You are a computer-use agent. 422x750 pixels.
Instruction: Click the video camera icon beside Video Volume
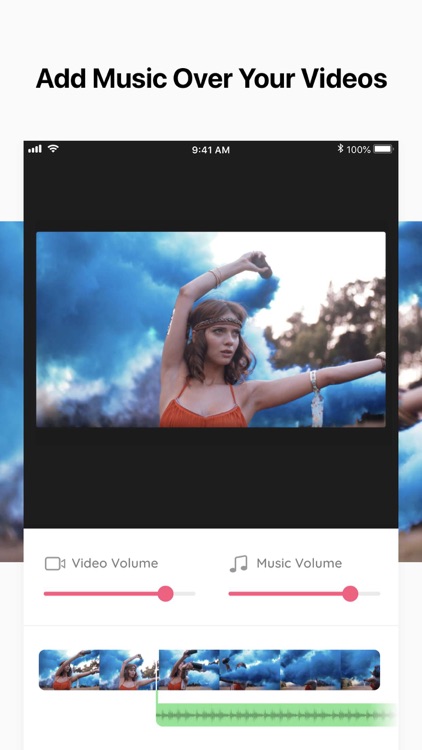[x=55, y=563]
